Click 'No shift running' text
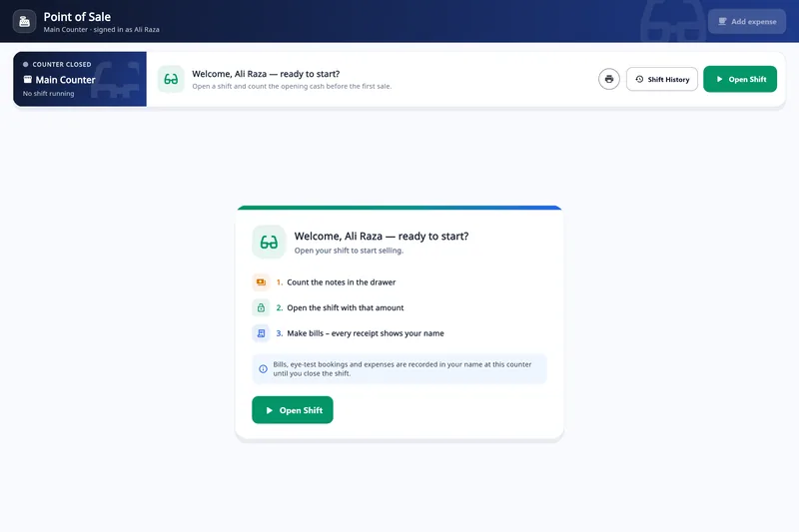Screen dimensions: 799x532 pyautogui.click(x=48, y=93)
